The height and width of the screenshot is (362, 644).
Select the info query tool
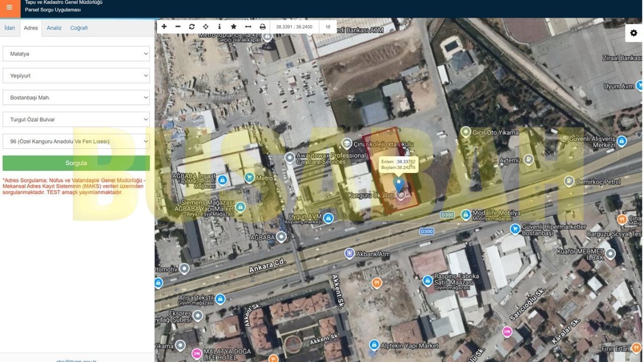coord(219,27)
